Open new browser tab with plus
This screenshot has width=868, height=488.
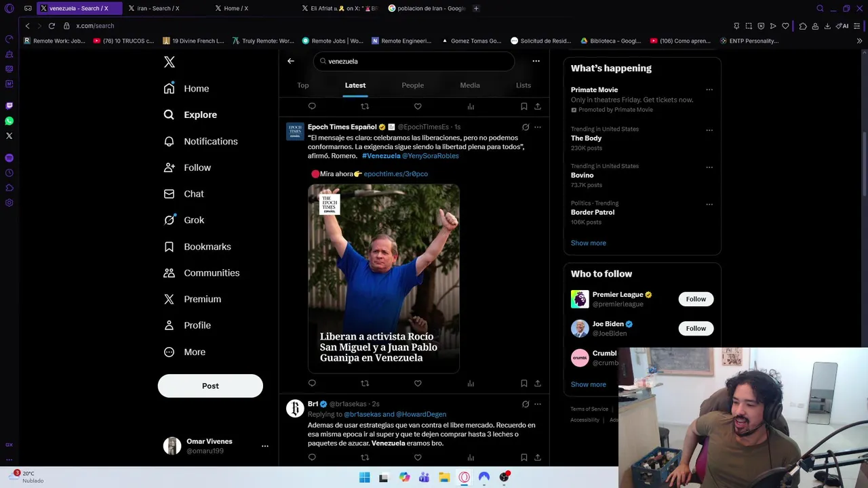click(476, 8)
